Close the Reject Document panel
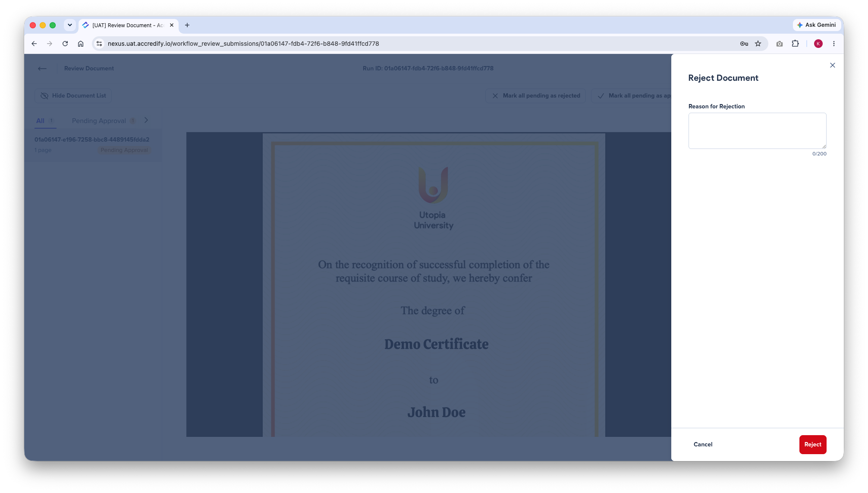The width and height of the screenshot is (868, 493). click(x=832, y=65)
